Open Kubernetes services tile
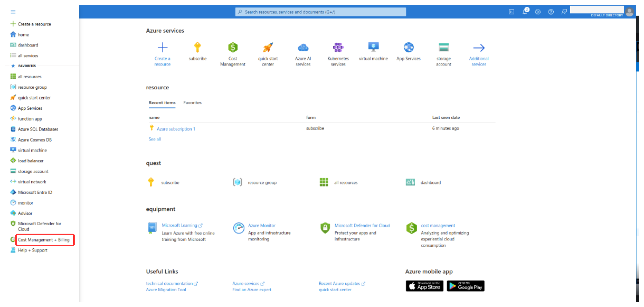The height and width of the screenshot is (307, 644). point(338,54)
